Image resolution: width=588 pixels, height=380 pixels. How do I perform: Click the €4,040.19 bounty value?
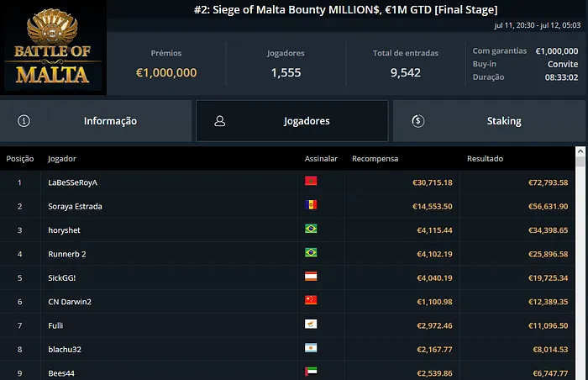click(x=434, y=278)
